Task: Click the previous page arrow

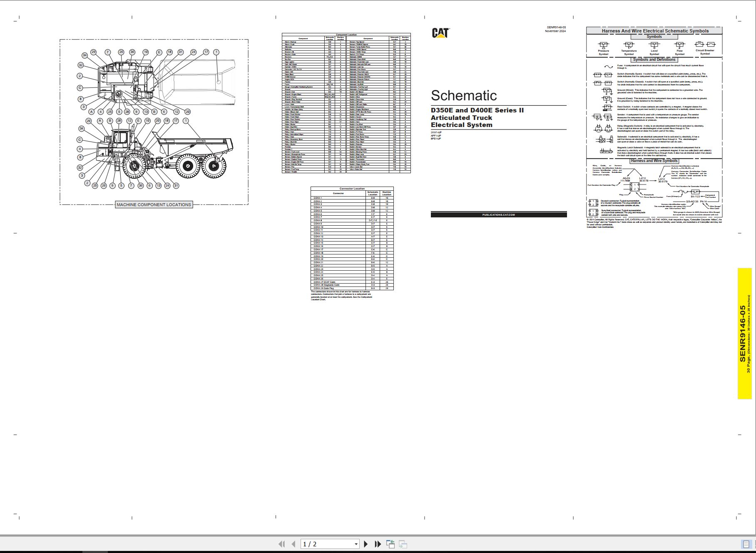Action: pos(293,544)
